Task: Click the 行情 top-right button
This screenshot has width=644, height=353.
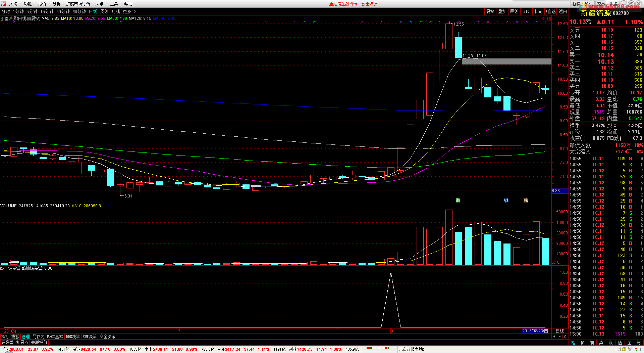Action: coord(577,4)
